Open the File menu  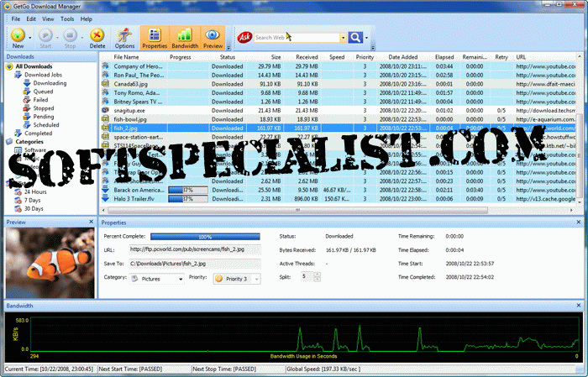pyautogui.click(x=16, y=18)
